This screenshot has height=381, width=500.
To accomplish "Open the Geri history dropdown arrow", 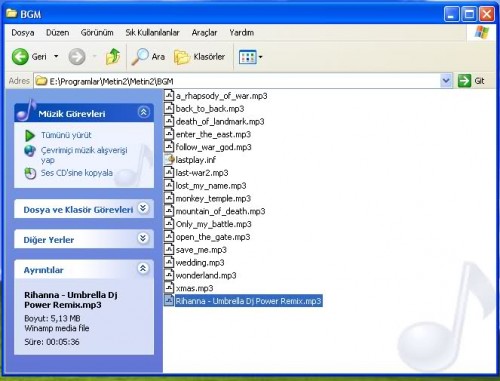I will (56, 56).
